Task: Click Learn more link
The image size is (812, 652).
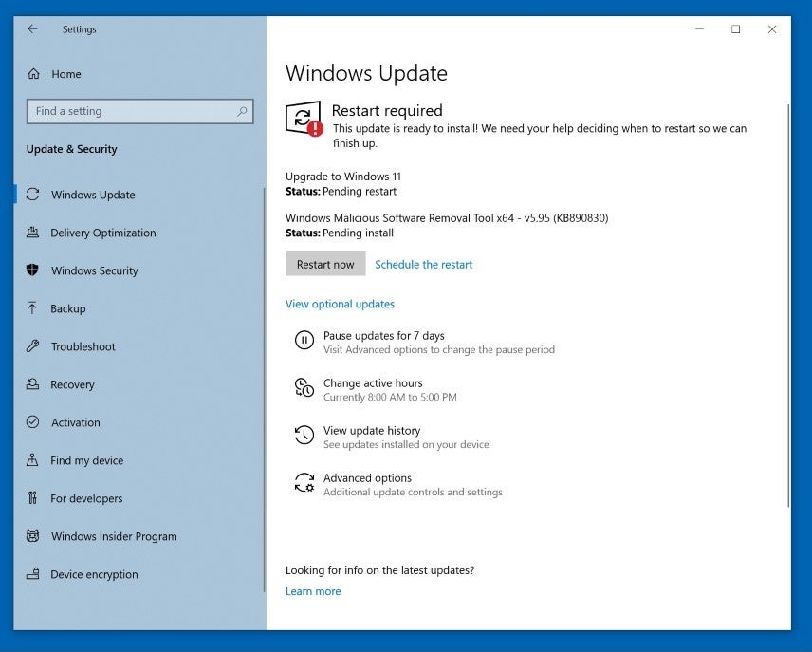Action: 313,591
